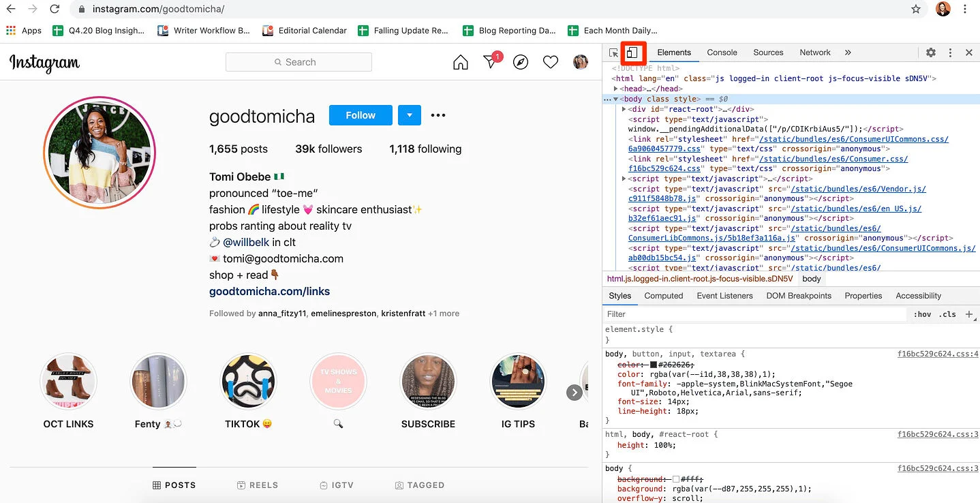Expand the head element node
Image resolution: width=980 pixels, height=503 pixels.
616,89
